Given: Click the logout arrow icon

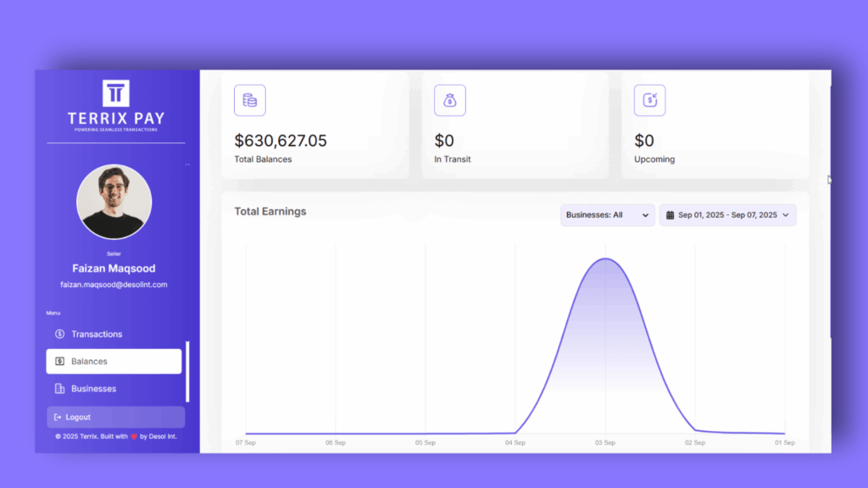Looking at the screenshot, I should coord(58,417).
